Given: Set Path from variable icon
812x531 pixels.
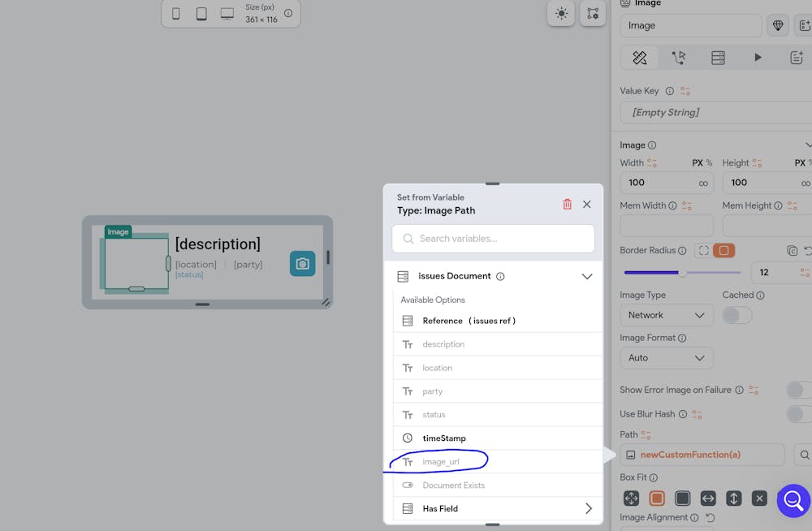Looking at the screenshot, I should coord(646,434).
